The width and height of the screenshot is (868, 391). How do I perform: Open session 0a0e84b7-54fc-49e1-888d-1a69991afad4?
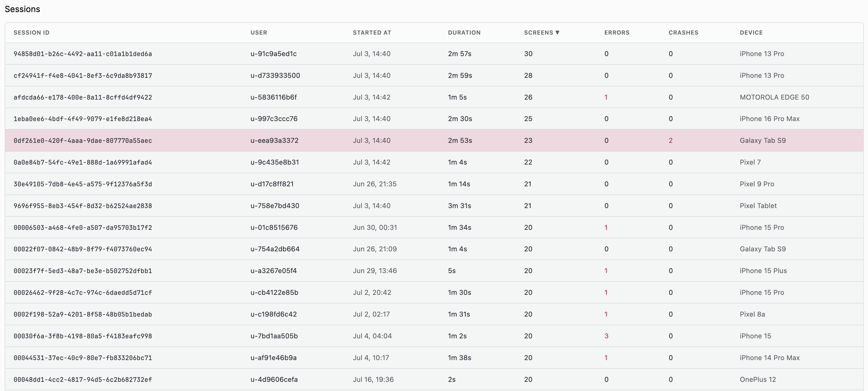(82, 162)
